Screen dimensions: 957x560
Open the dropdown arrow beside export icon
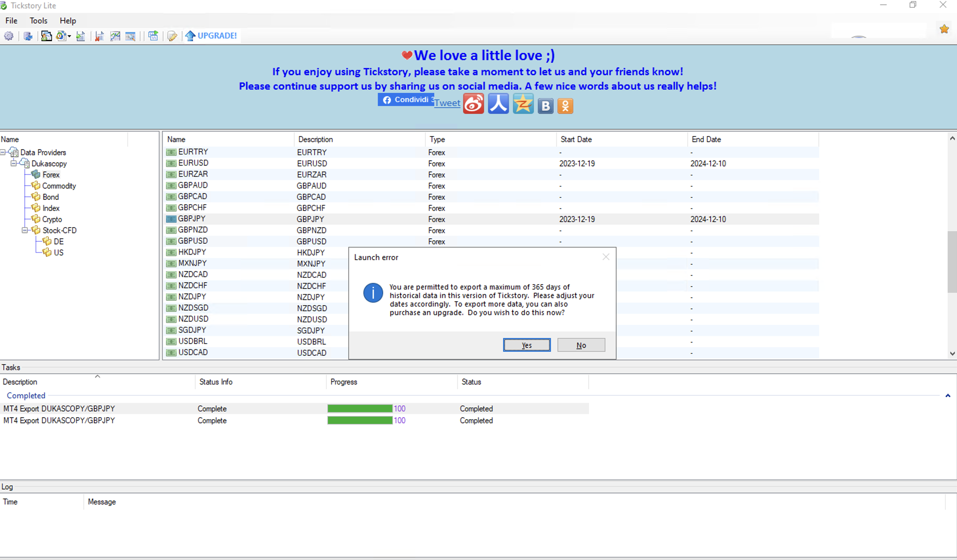[69, 36]
